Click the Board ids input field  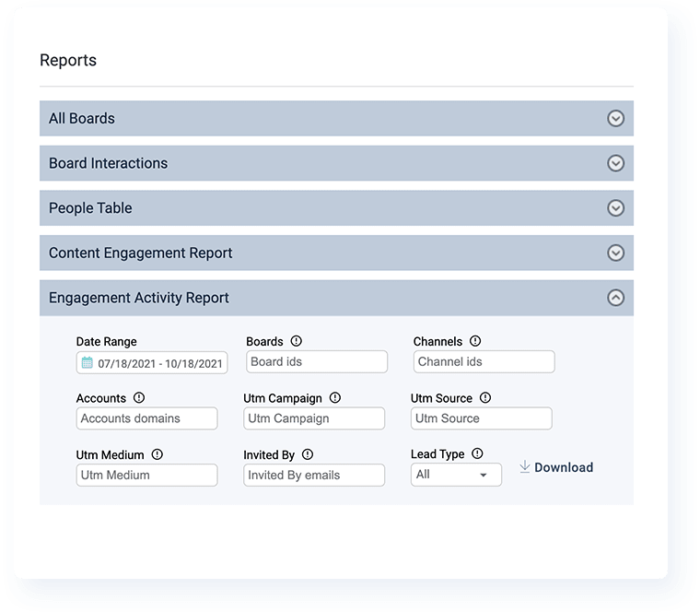click(x=317, y=361)
